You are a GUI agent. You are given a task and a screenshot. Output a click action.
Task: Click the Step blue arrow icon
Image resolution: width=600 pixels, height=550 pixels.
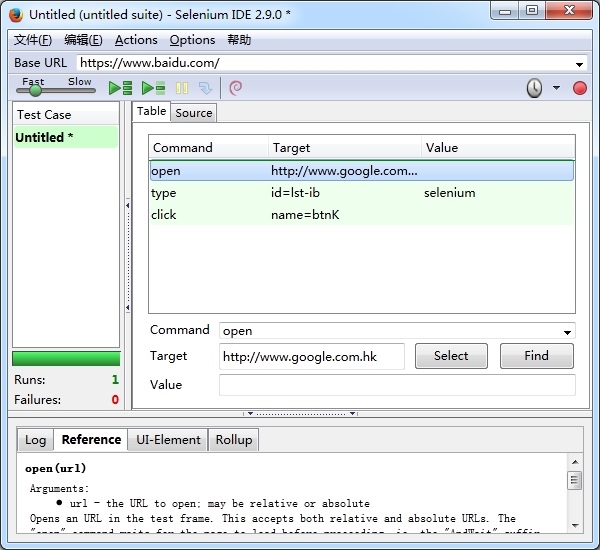click(x=205, y=88)
